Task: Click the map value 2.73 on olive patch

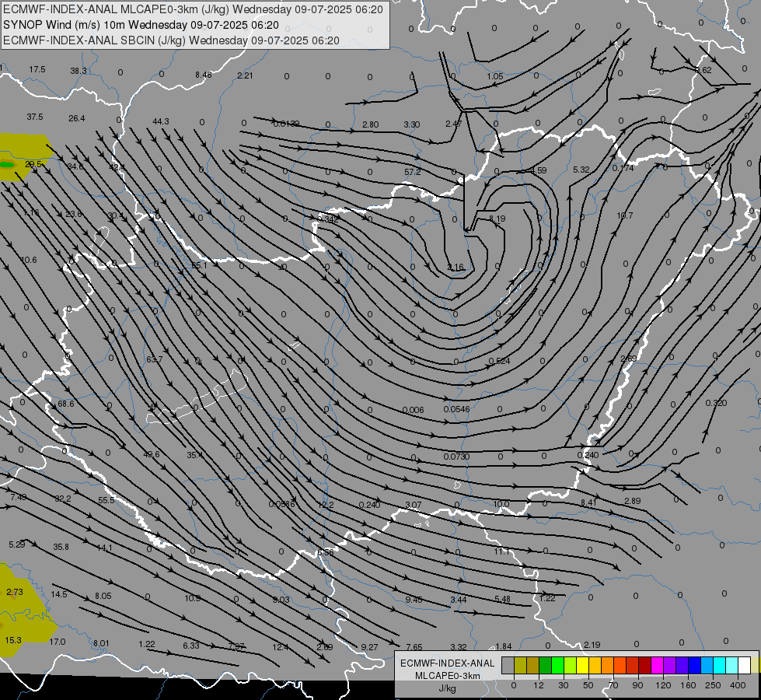Action: [15, 592]
